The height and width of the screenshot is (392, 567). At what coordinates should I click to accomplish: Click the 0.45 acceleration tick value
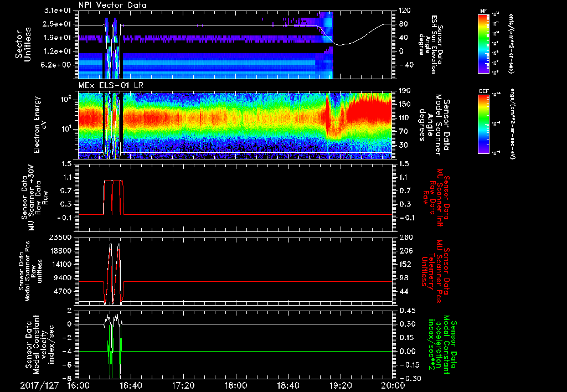click(407, 311)
